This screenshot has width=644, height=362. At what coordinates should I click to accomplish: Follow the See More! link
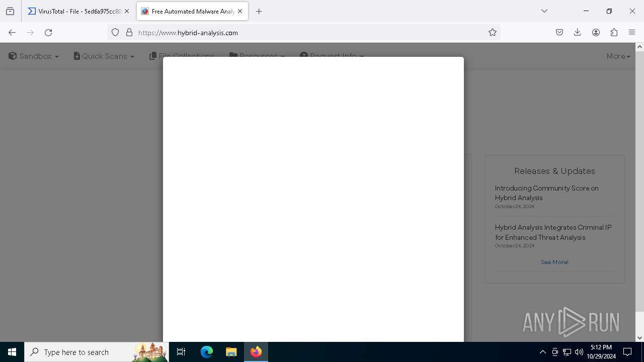pyautogui.click(x=554, y=262)
